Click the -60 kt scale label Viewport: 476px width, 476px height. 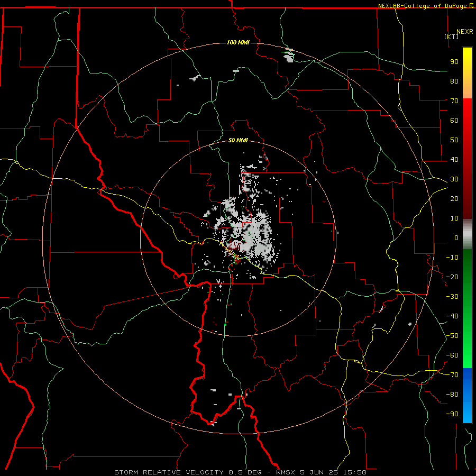[452, 355]
